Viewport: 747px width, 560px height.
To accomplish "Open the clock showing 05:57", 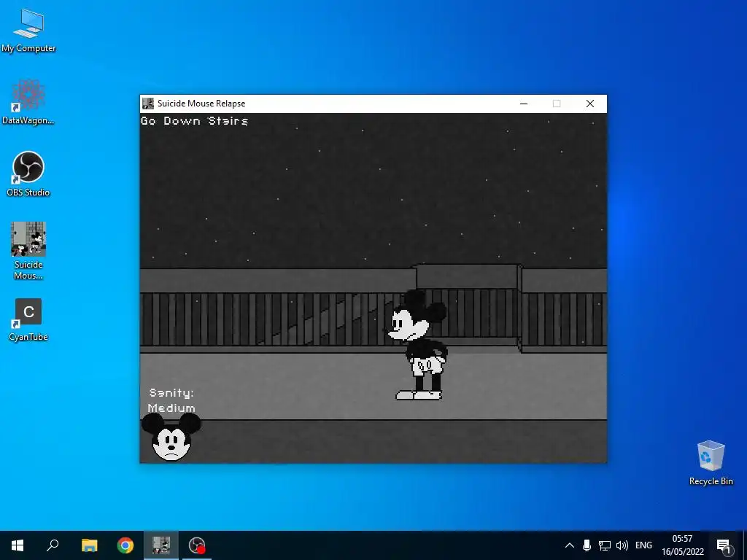I will (x=682, y=539).
